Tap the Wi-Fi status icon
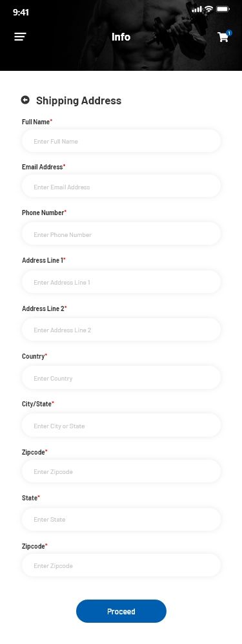This screenshot has height=644, width=242. coord(209,9)
